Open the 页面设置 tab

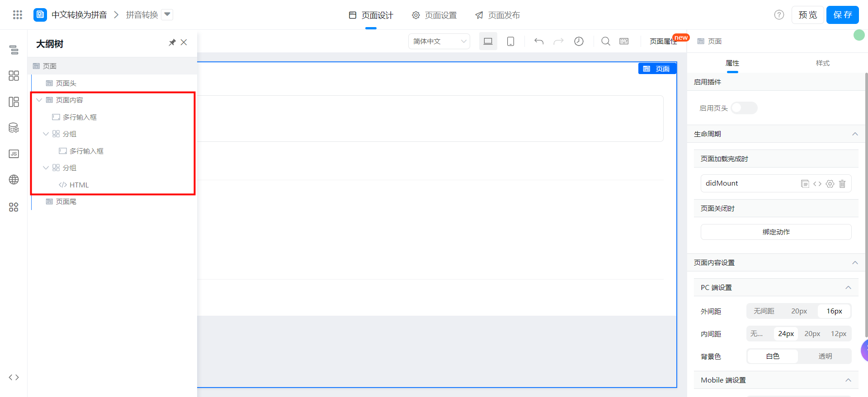434,15
